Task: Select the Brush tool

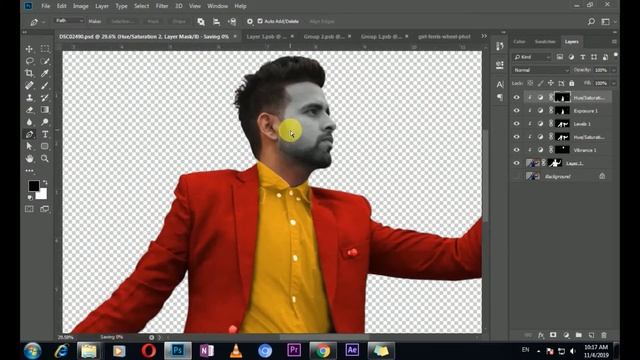Action: [45, 86]
